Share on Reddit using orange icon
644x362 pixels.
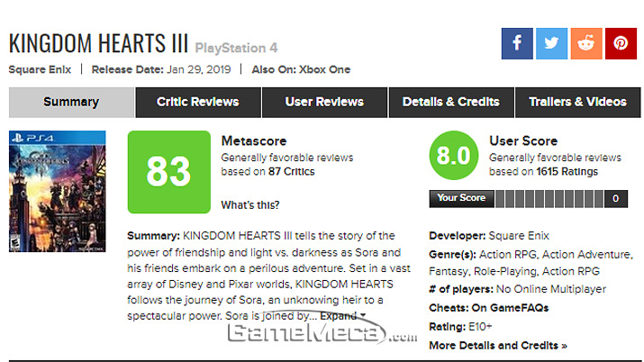586,43
